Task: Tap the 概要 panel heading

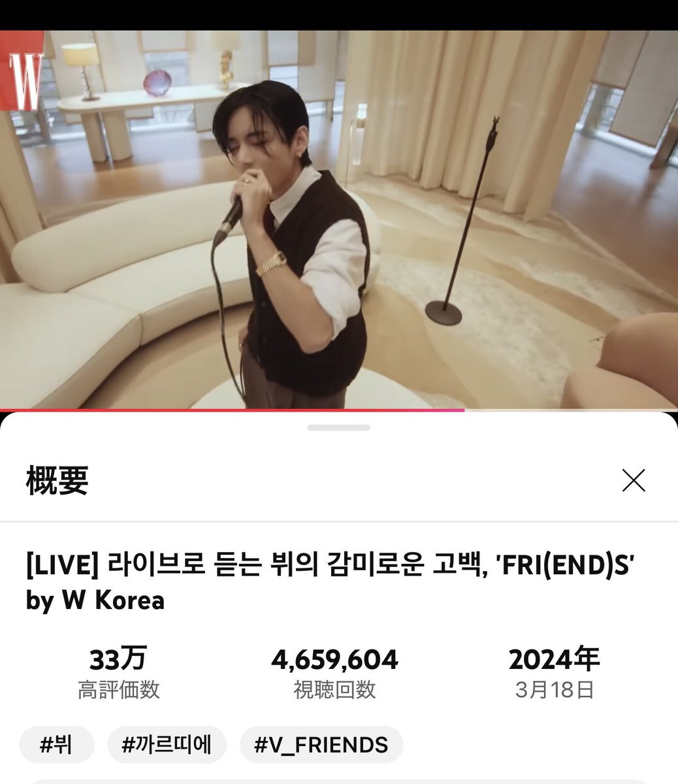Action: 57,480
